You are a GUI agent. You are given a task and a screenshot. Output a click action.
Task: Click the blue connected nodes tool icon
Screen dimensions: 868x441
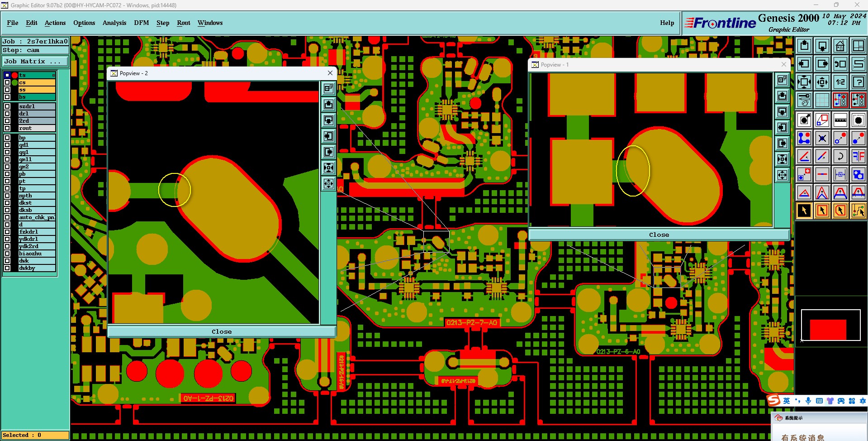pos(804,138)
